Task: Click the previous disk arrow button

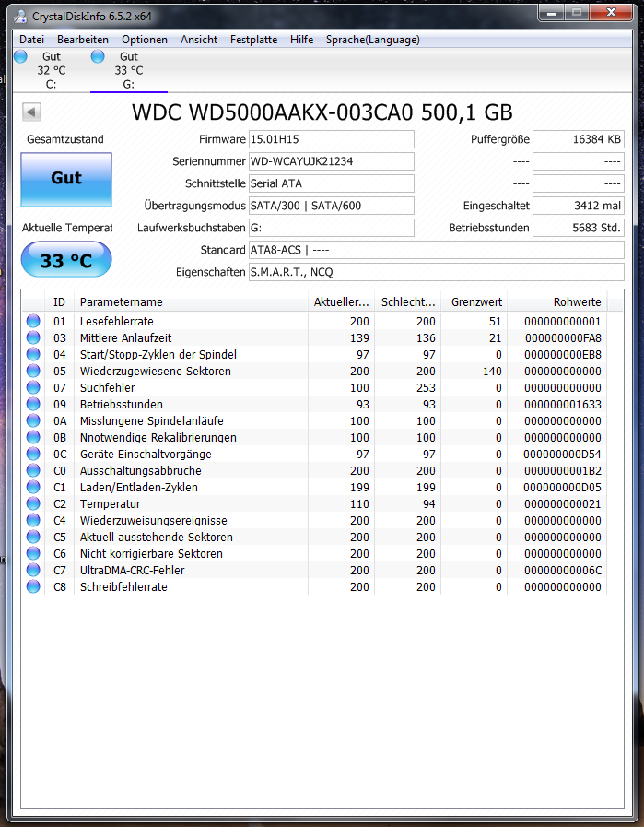Action: click(31, 112)
